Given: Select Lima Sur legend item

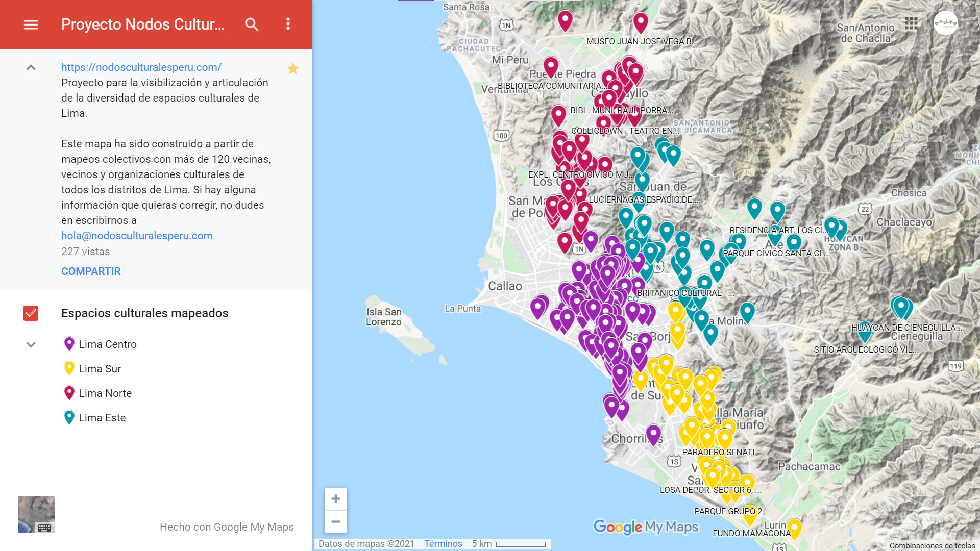Looking at the screenshot, I should pos(100,369).
